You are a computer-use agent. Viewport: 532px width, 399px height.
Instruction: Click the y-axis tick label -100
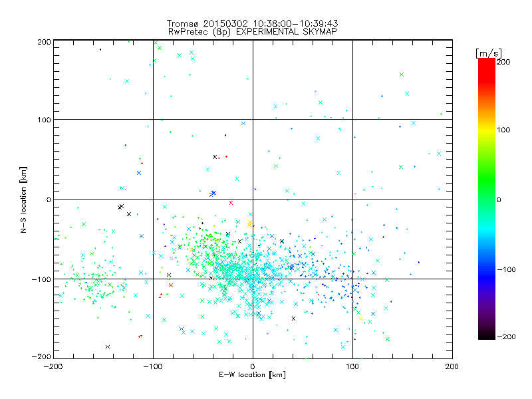(x=41, y=279)
